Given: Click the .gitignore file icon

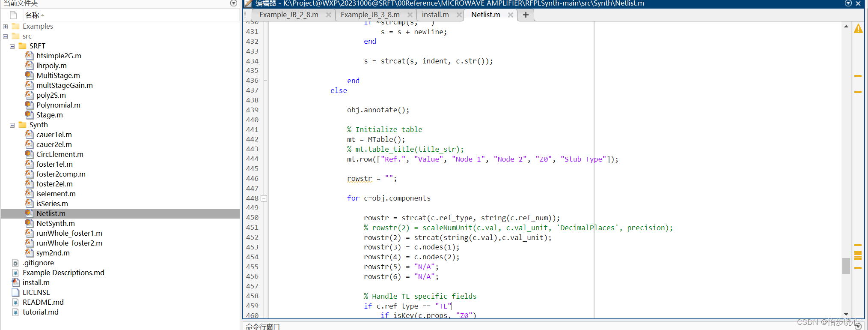Looking at the screenshot, I should coord(15,263).
